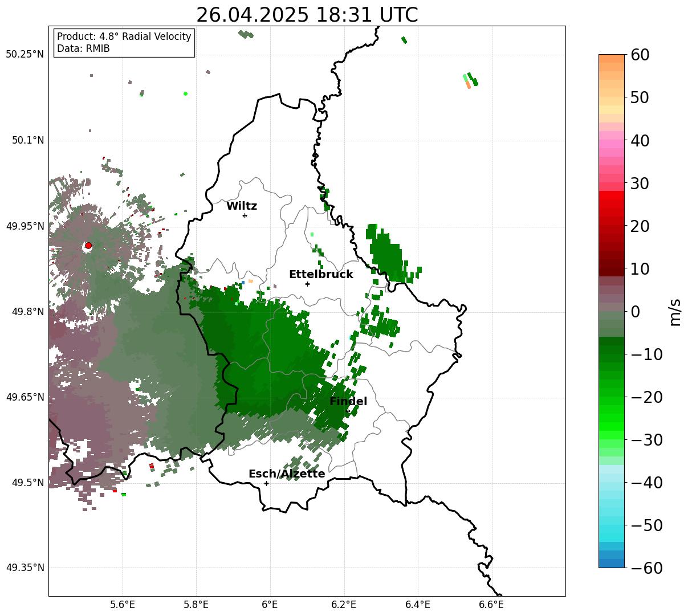Click the colorbar 20 tick label
This screenshot has height=616, width=688.
click(x=640, y=226)
